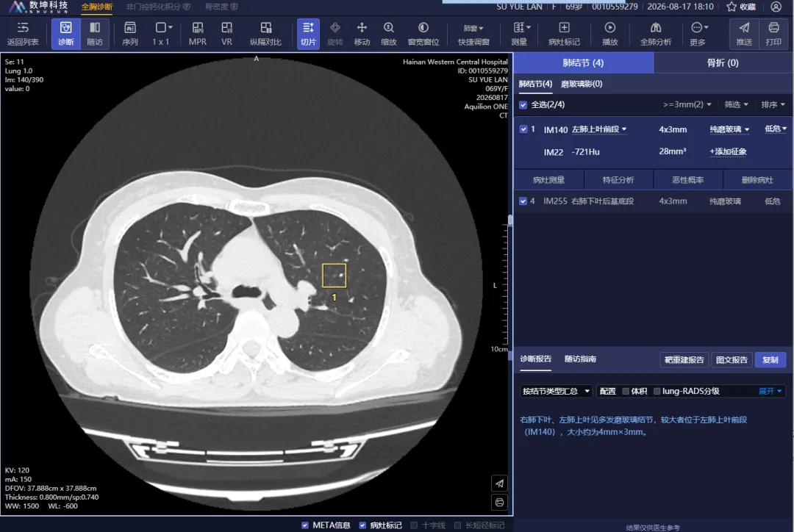This screenshot has width=794, height=532.
Task: Select the 诊断 diagnosis mode icon
Action: pyautogui.click(x=66, y=27)
